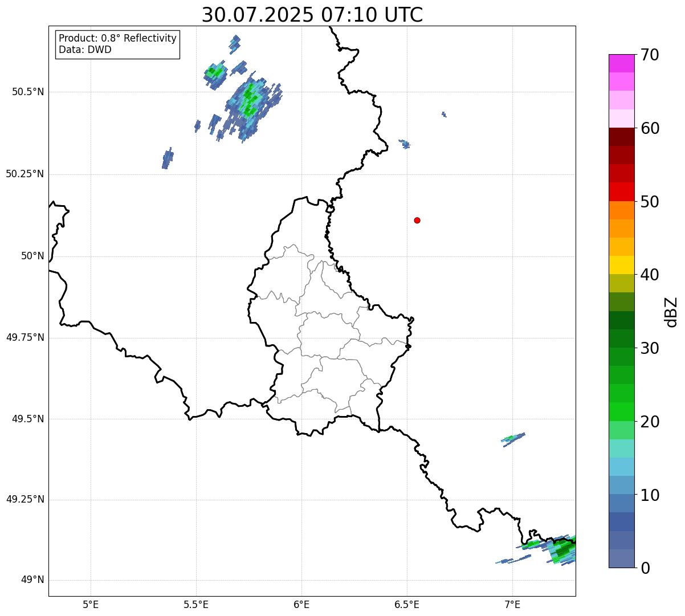685x616 pixels.
Task: Pick the bright green colorbar segment above 20
Action: 621,411
